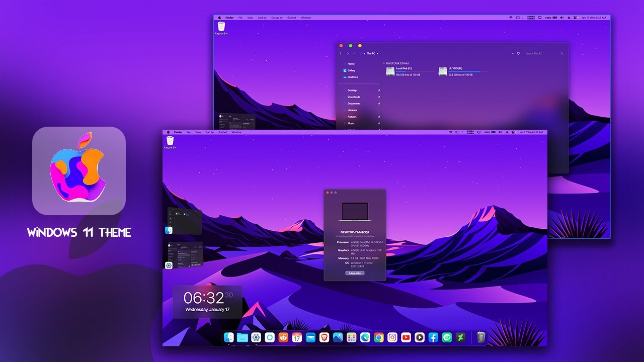Image resolution: width=644 pixels, height=362 pixels.
Task: Click the DESKTOP-7AMECQR computer name
Action: point(355,232)
